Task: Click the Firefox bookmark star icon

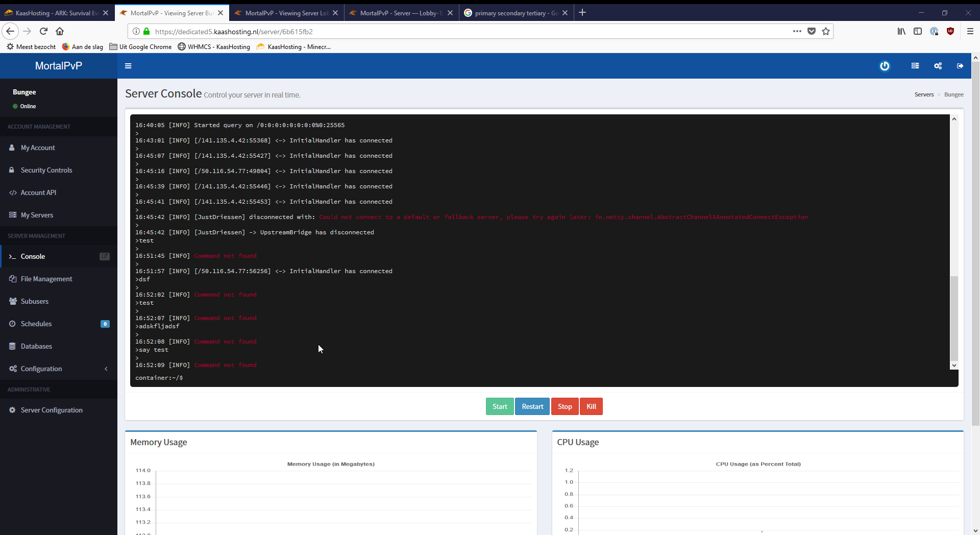Action: pos(826,31)
